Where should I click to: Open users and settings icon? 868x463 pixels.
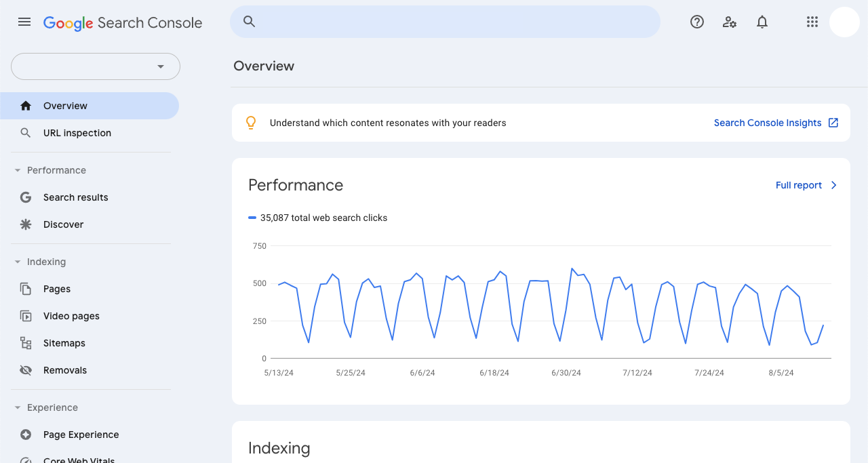(730, 22)
